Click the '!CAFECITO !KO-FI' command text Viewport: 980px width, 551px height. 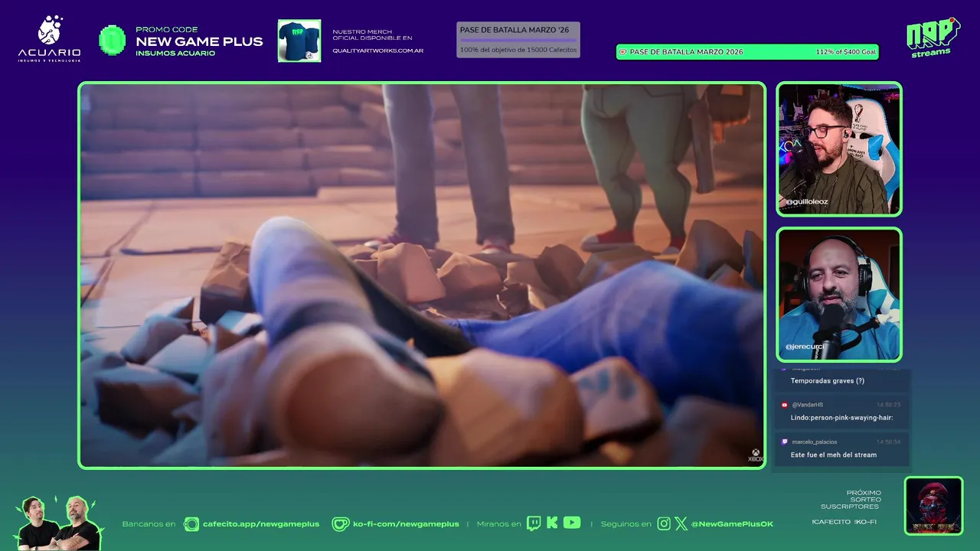tap(844, 522)
